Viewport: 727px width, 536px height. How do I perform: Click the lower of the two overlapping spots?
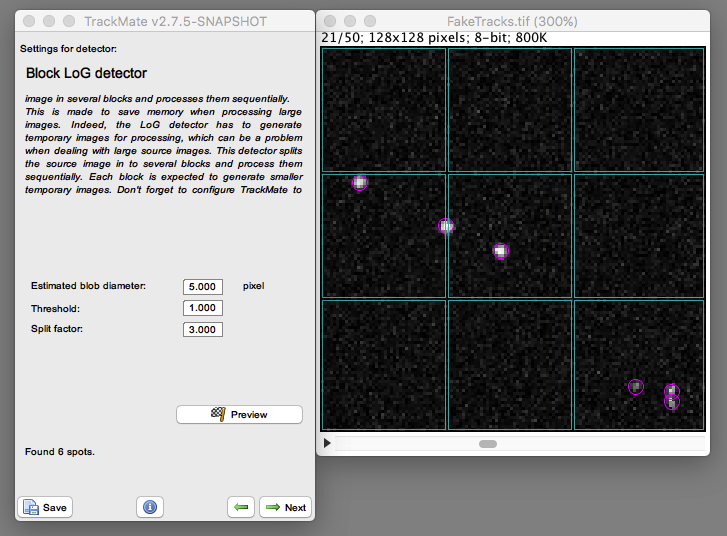(672, 404)
